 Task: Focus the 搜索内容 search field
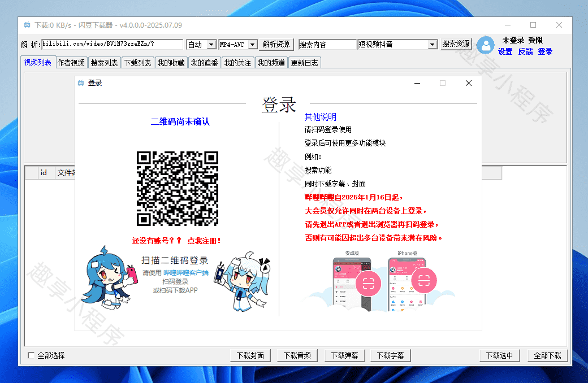click(x=327, y=45)
